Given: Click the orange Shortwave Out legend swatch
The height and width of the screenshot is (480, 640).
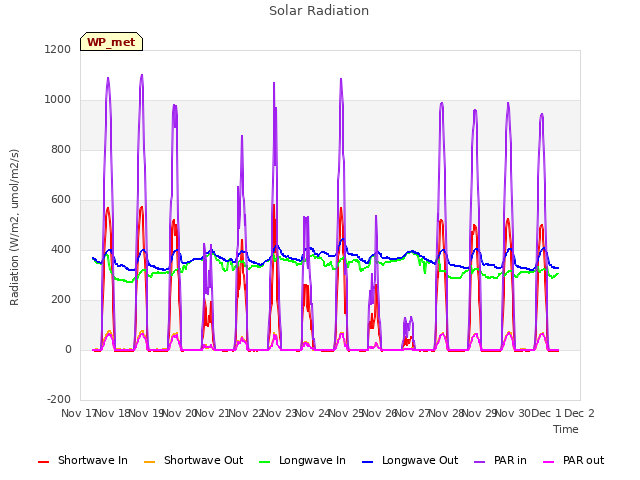Looking at the screenshot, I should [x=150, y=462].
